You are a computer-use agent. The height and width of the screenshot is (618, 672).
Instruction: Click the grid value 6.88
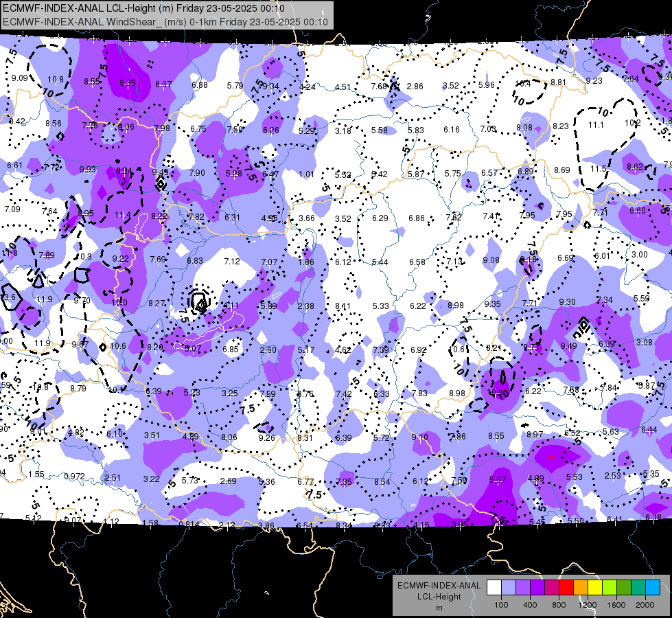click(200, 85)
